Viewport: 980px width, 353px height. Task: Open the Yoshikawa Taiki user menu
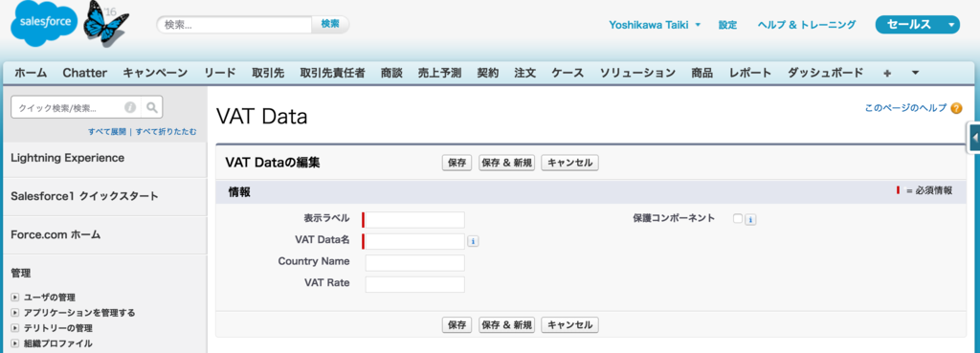point(655,25)
